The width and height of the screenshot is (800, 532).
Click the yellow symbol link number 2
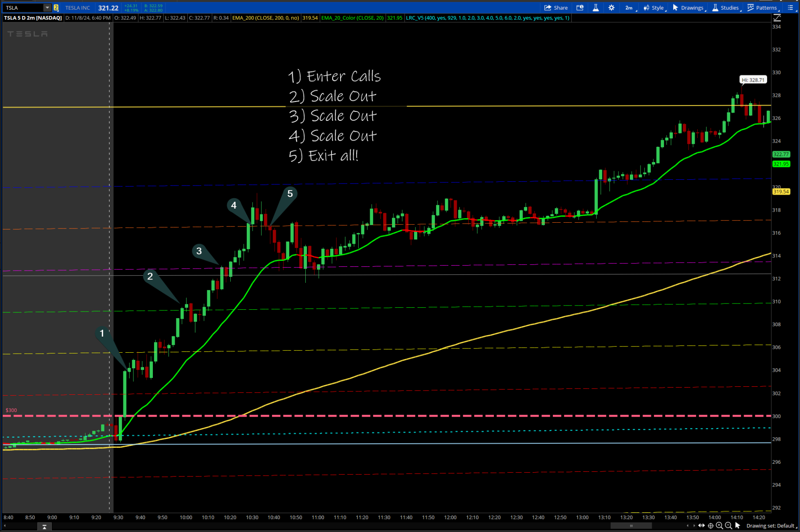coord(56,8)
